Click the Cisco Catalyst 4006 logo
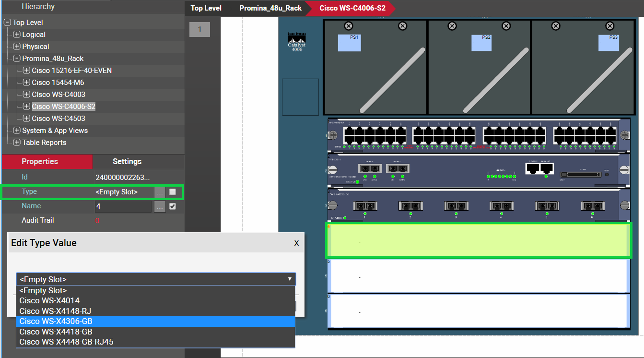The height and width of the screenshot is (358, 644). [x=297, y=42]
